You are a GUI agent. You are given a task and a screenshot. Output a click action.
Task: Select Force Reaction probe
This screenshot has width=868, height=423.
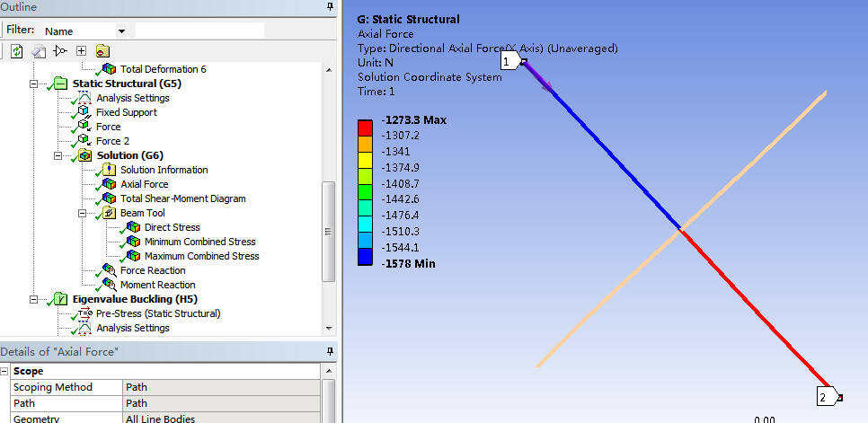point(153,270)
